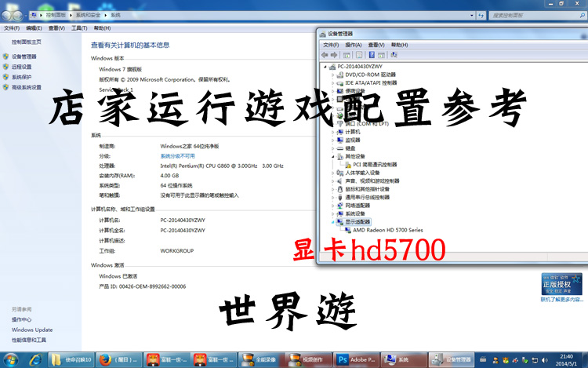Screen dimensions: 588x368
Task: Open Internet Explorer from the taskbar
Action: click(x=35, y=360)
